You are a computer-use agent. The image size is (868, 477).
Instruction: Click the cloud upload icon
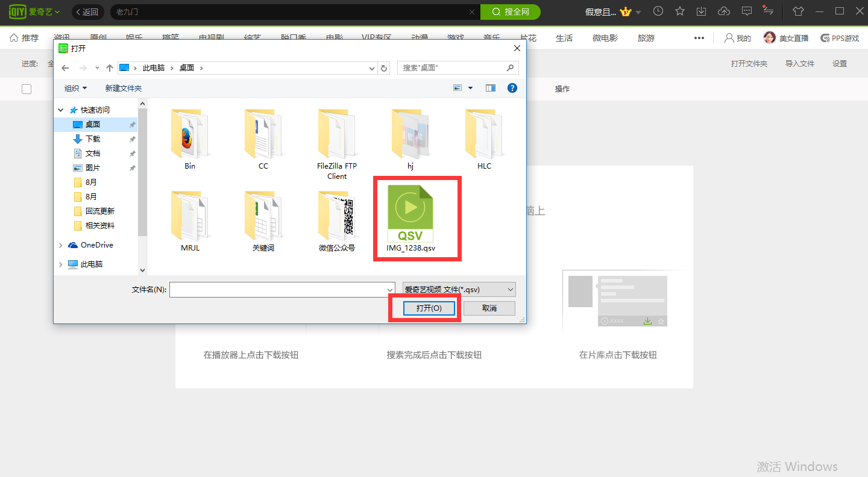(x=725, y=11)
